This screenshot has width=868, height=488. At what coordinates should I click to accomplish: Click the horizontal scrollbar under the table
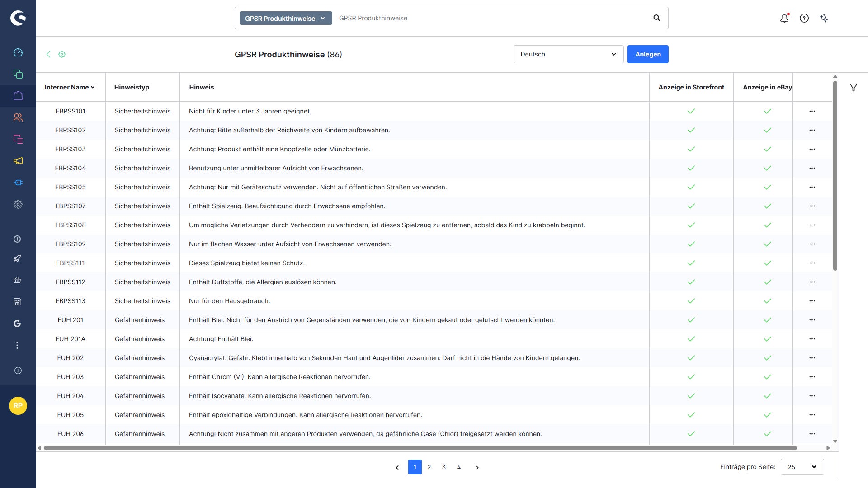click(x=420, y=448)
